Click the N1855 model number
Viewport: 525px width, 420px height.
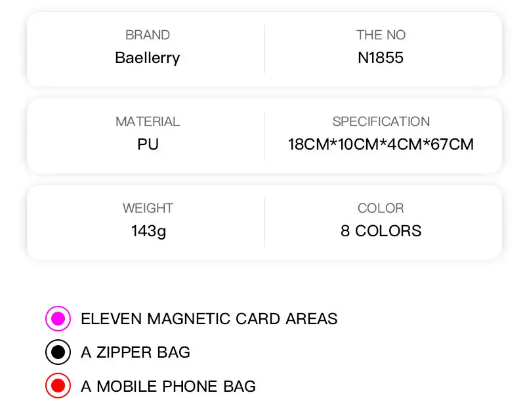(x=381, y=58)
